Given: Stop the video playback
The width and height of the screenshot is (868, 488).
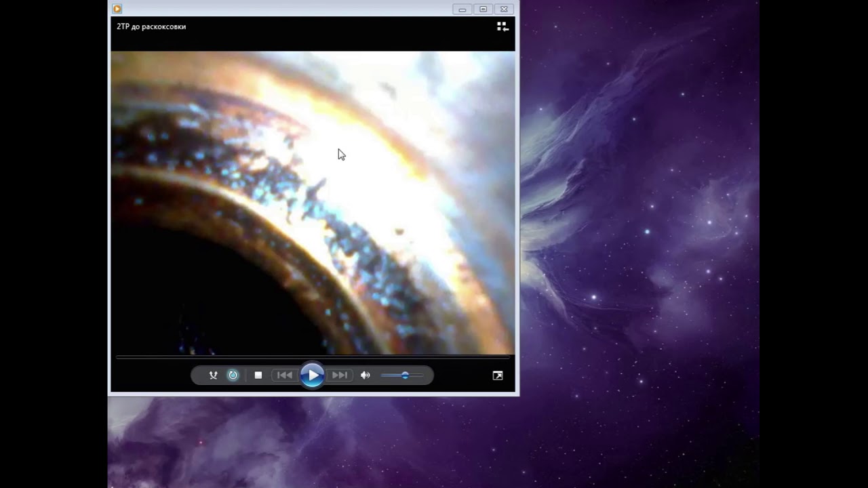Looking at the screenshot, I should tap(258, 375).
